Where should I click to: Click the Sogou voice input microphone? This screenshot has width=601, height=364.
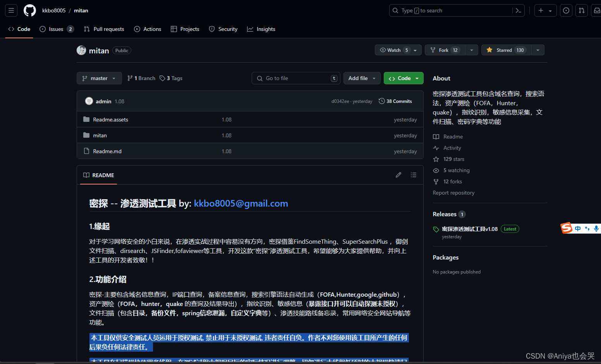pyautogui.click(x=596, y=229)
